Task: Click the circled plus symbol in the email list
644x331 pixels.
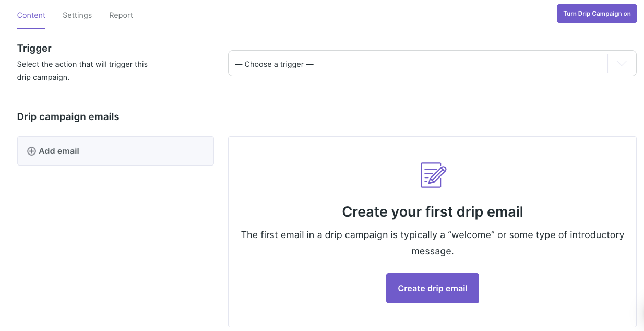Action: (32, 151)
